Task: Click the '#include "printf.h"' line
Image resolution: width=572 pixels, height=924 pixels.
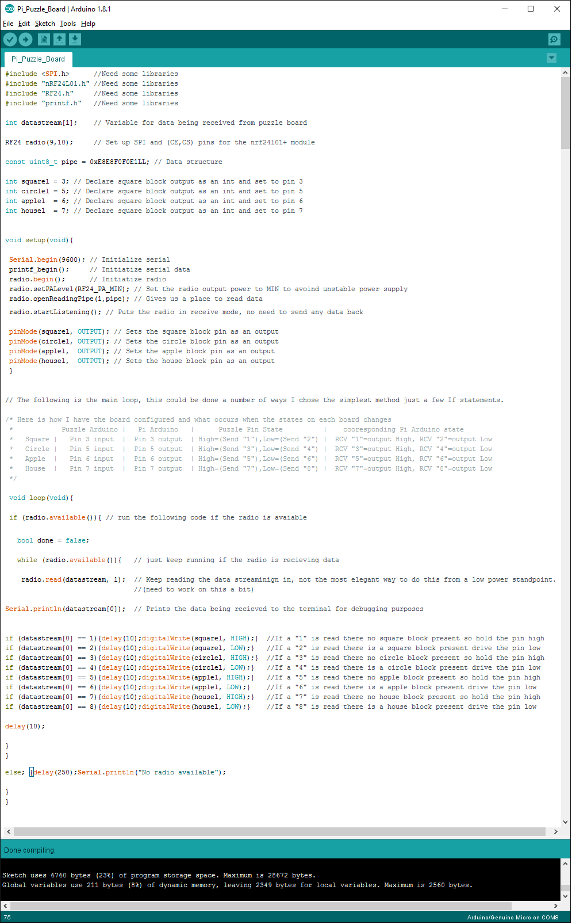Action: [x=44, y=103]
